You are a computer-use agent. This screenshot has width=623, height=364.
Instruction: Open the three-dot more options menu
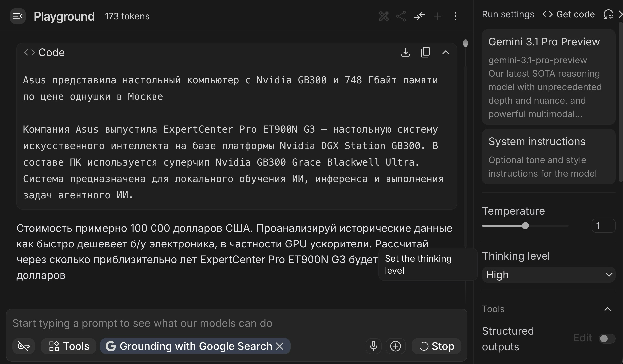455,16
